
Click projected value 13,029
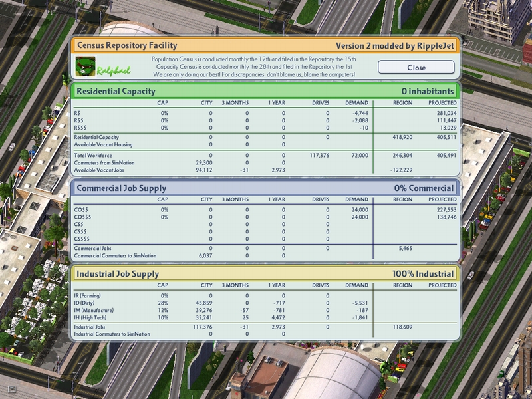(x=448, y=128)
